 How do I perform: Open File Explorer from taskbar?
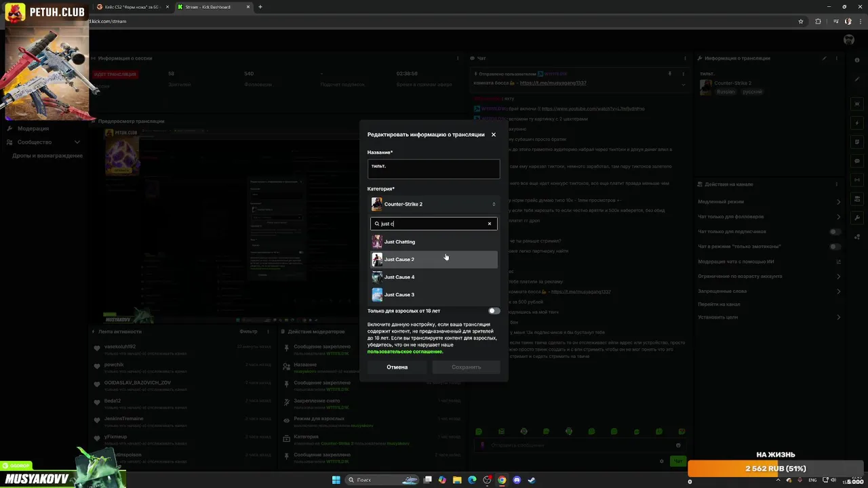pyautogui.click(x=457, y=480)
